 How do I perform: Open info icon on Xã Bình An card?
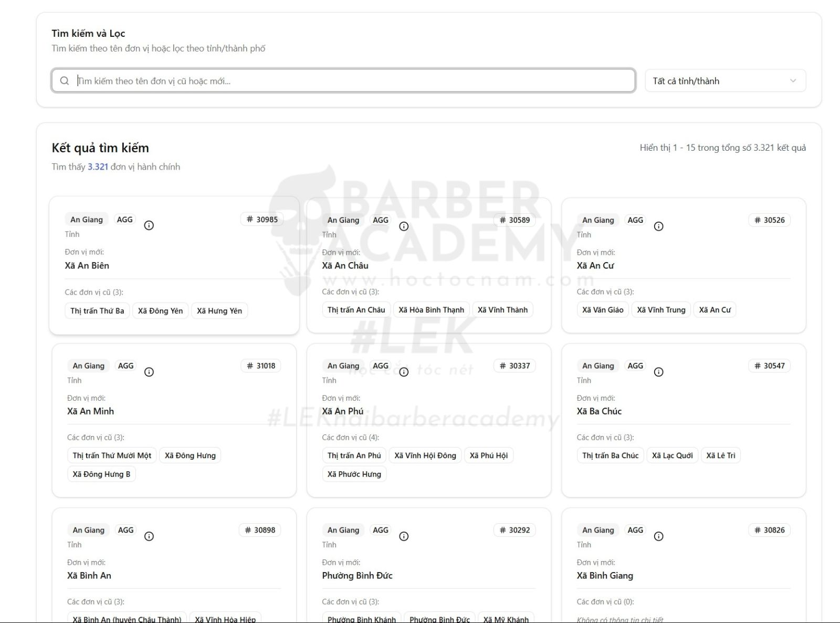[149, 536]
